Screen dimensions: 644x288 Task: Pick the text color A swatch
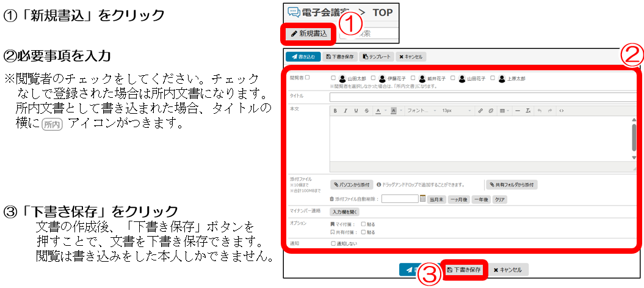[x=378, y=111]
